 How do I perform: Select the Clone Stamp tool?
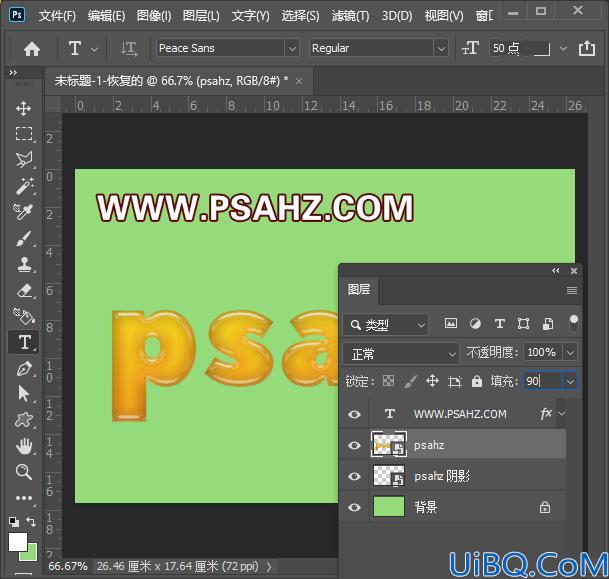coord(24,264)
